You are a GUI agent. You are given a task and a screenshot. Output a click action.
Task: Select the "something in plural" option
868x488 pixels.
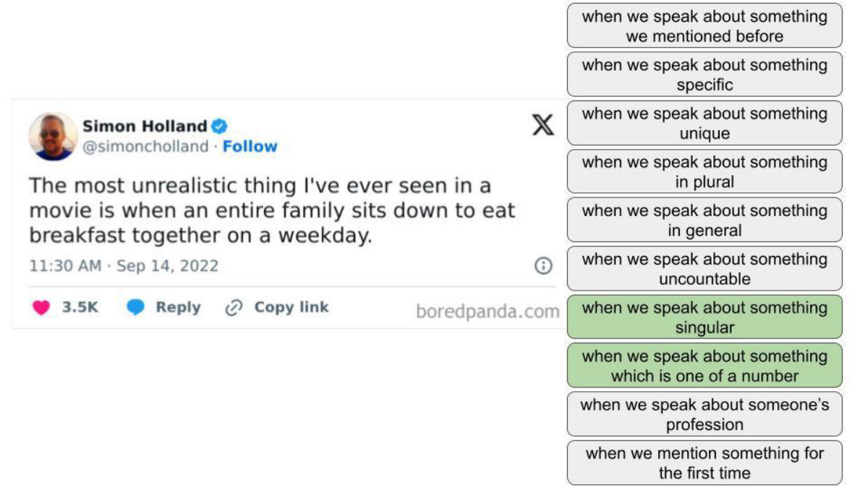705,171
